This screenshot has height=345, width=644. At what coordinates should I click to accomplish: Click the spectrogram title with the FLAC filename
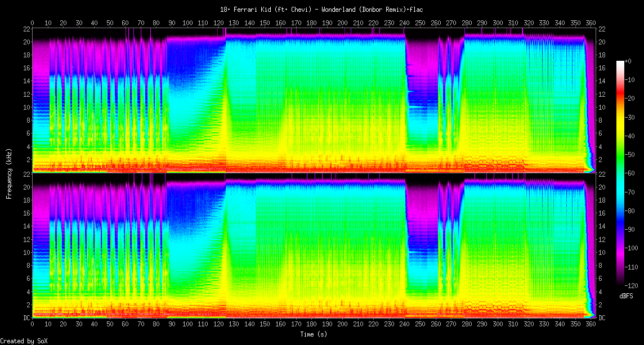click(x=321, y=10)
